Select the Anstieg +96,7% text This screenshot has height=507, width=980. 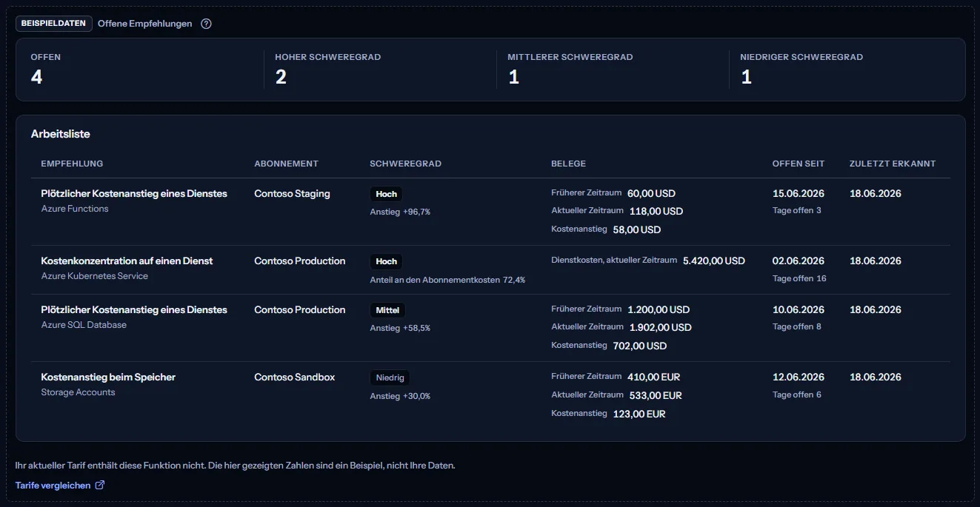[x=400, y=212]
